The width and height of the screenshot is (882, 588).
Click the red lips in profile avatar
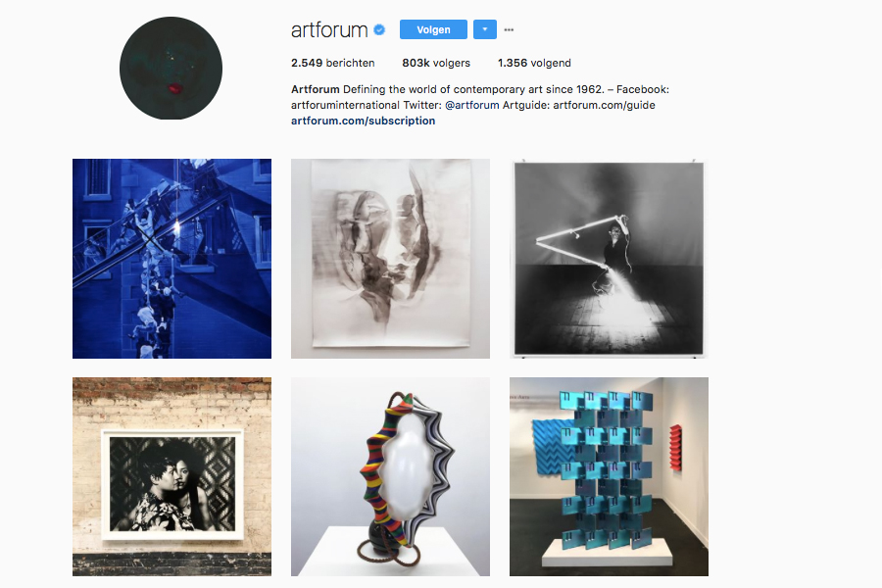[x=175, y=88]
